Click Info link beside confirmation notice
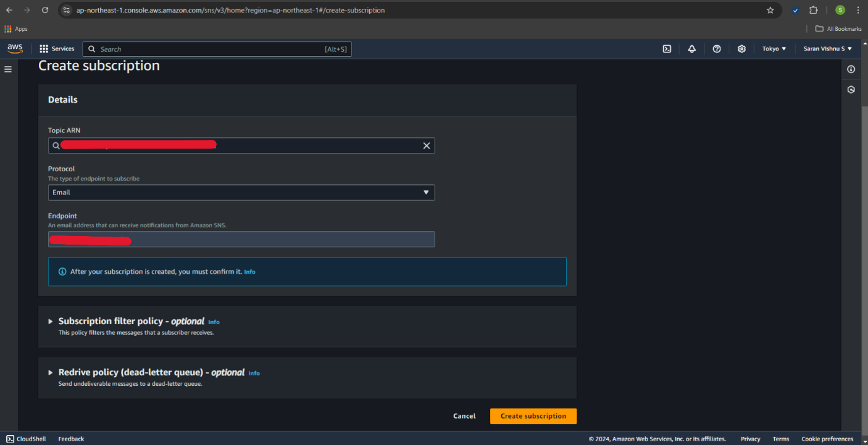The height and width of the screenshot is (445, 868). (249, 272)
